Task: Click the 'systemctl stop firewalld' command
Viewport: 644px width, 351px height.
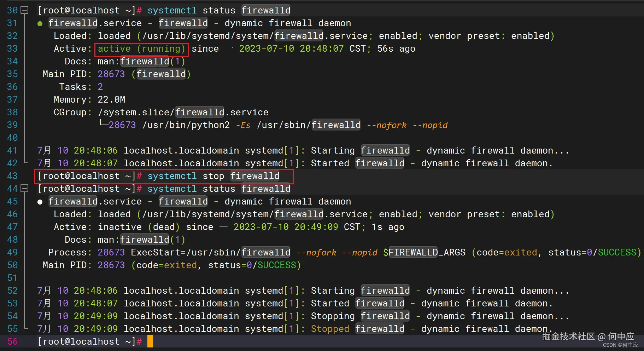Action: (x=213, y=176)
